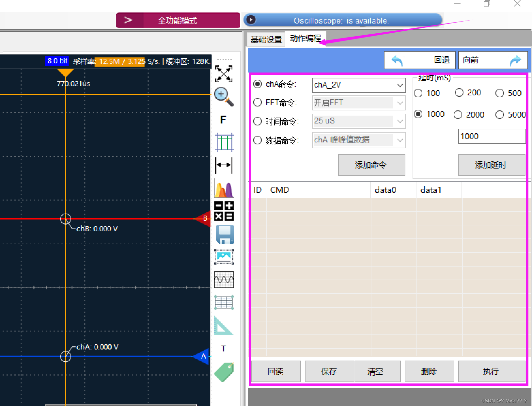The image size is (532, 406).
Task: Click the 回退 undo button
Action: (x=419, y=60)
